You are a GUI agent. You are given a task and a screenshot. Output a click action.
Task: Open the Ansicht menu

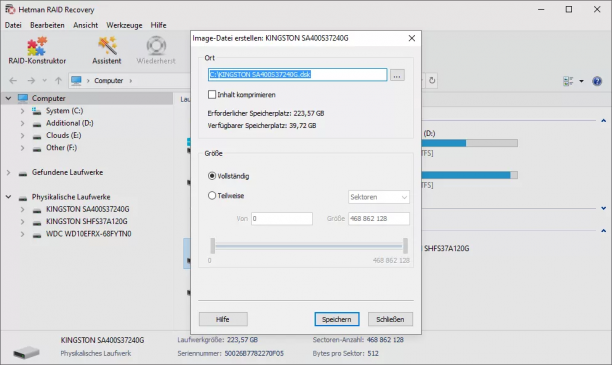85,25
